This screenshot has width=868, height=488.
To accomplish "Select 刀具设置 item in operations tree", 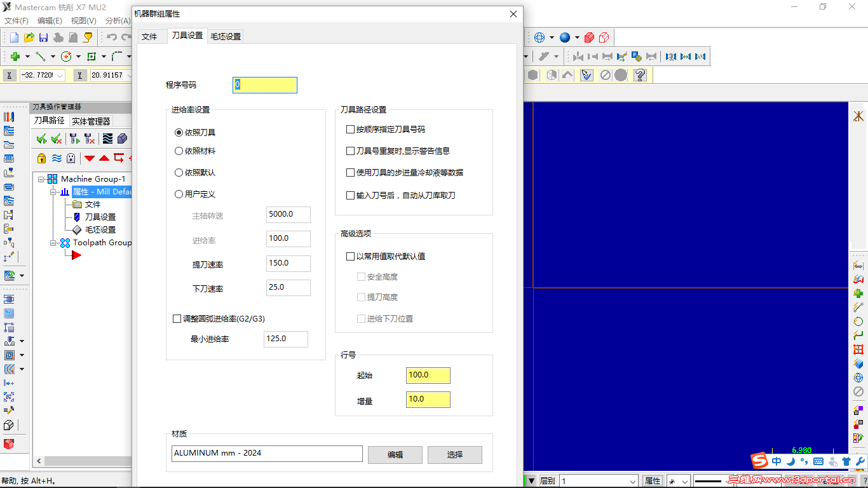I will point(100,217).
